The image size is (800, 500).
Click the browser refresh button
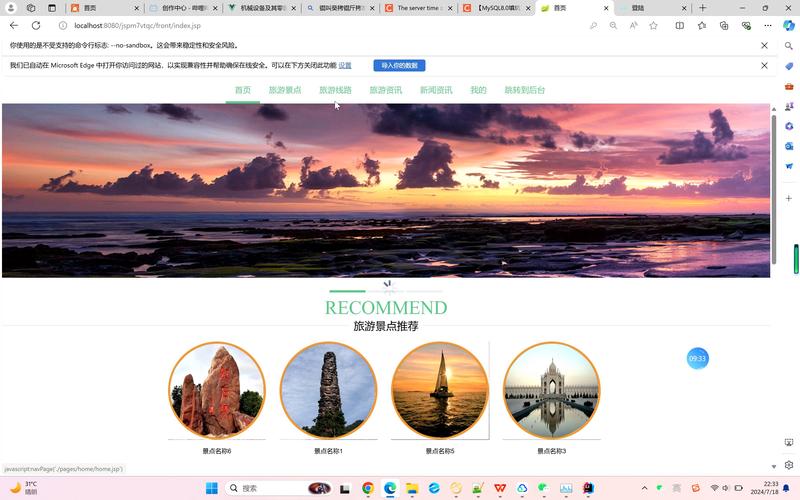[36, 25]
